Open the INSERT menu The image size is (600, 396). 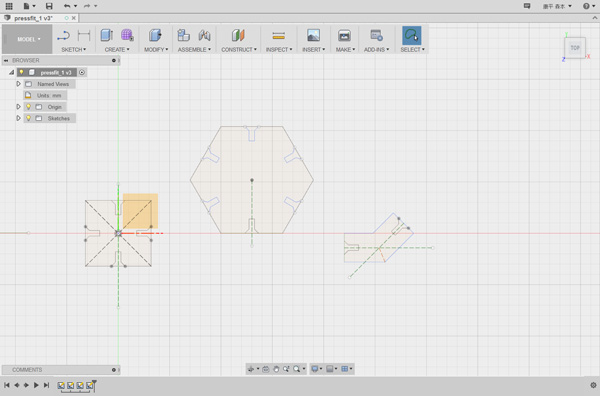click(313, 49)
